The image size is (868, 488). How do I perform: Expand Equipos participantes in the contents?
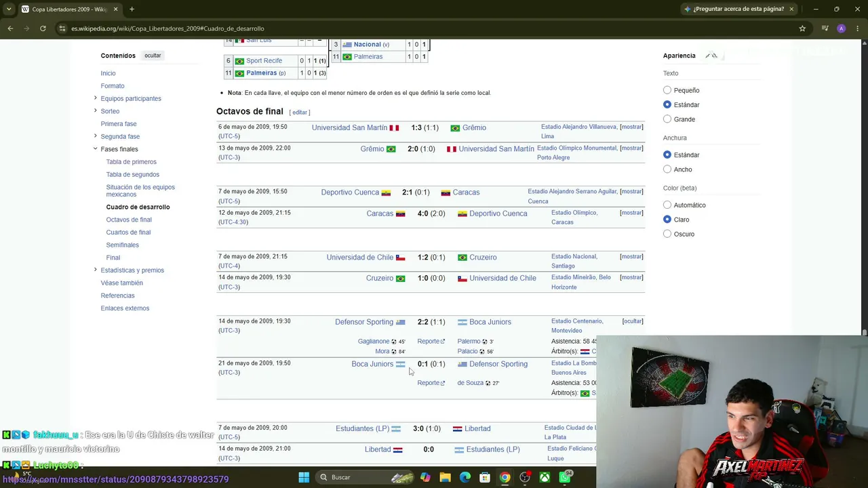(95, 98)
